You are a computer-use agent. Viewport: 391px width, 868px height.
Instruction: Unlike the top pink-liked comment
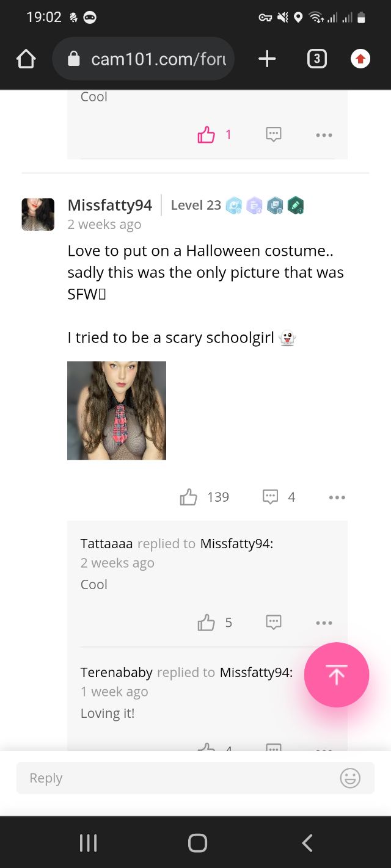coord(206,135)
